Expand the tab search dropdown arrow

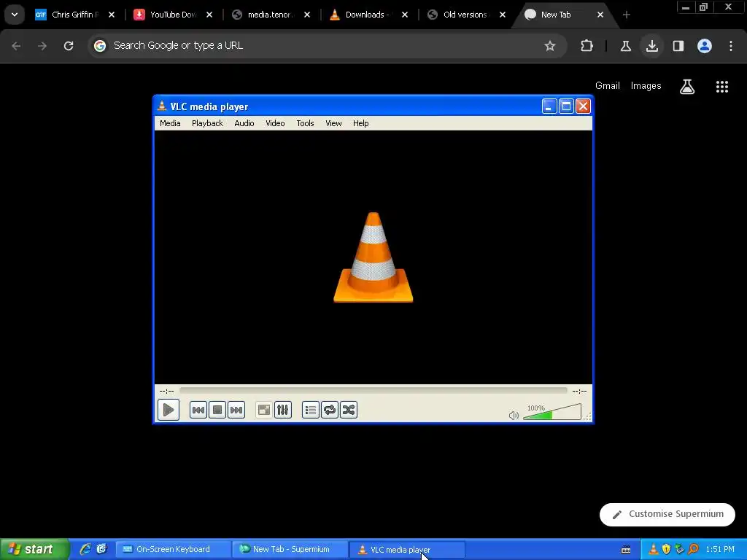(15, 15)
